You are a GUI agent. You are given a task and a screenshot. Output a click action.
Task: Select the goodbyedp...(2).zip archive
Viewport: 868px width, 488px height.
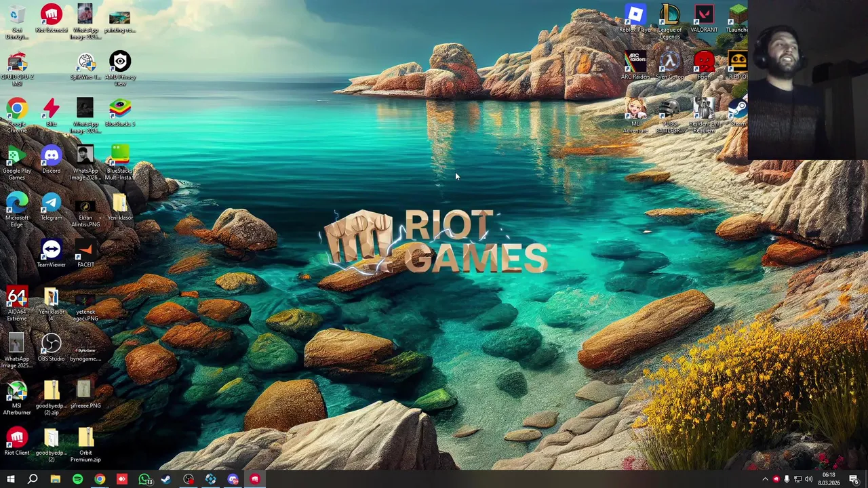52,398
